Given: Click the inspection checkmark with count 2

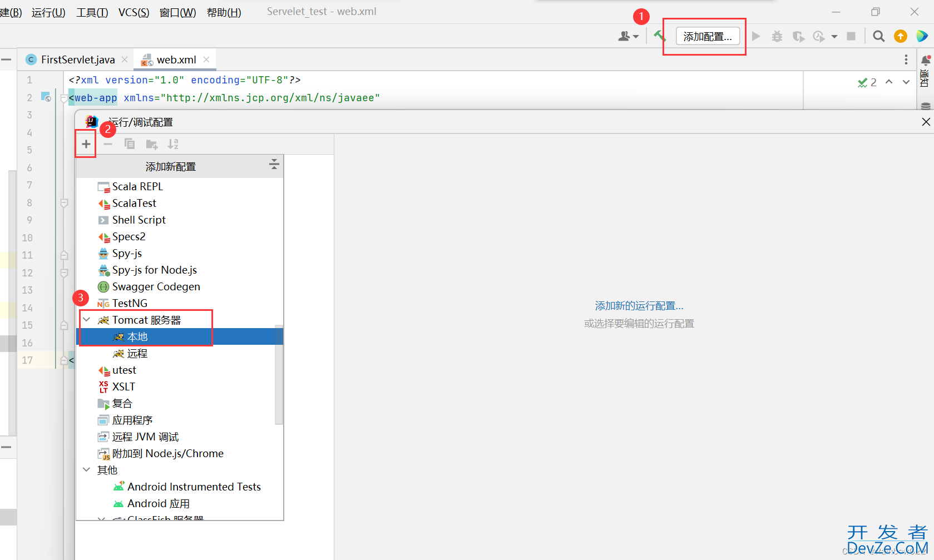Looking at the screenshot, I should tap(867, 82).
